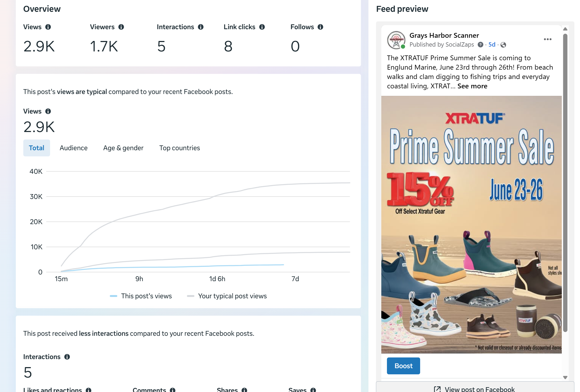Click the feed preview scrollbar down arrow

coord(565,378)
